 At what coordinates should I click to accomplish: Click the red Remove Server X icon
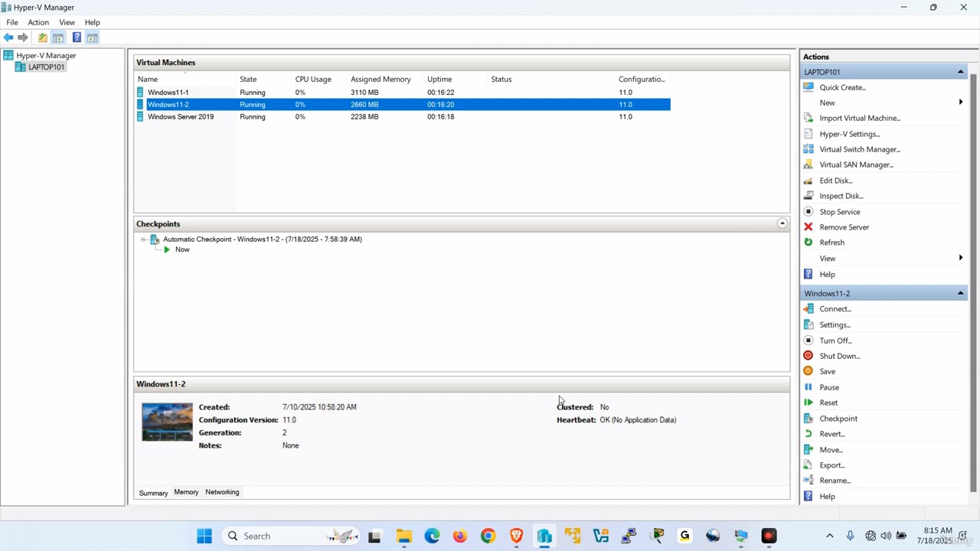(x=808, y=227)
